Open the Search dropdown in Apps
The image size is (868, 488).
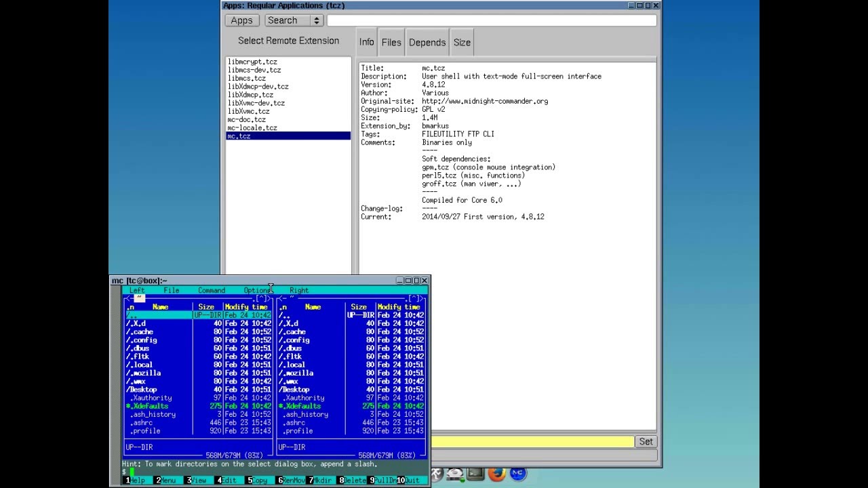pos(294,20)
